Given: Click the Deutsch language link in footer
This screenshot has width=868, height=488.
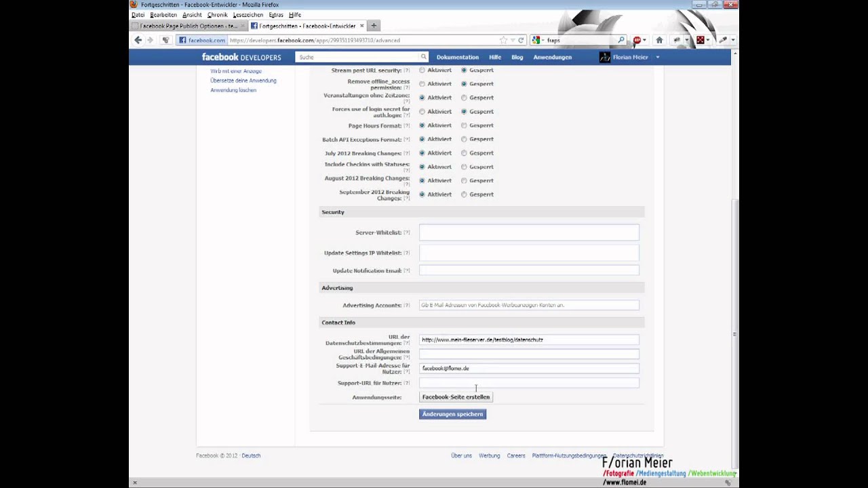Looking at the screenshot, I should [251, 455].
